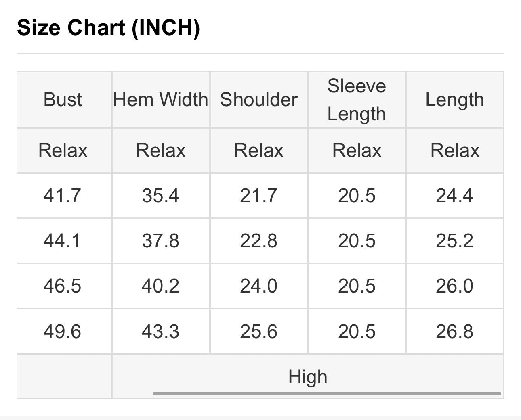Click the High cell in the bottom row
Screen dimensions: 521x420
(308, 377)
